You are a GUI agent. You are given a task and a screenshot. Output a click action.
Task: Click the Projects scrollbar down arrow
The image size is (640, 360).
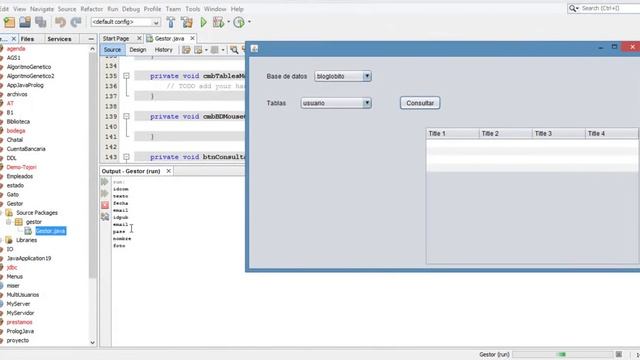93,342
